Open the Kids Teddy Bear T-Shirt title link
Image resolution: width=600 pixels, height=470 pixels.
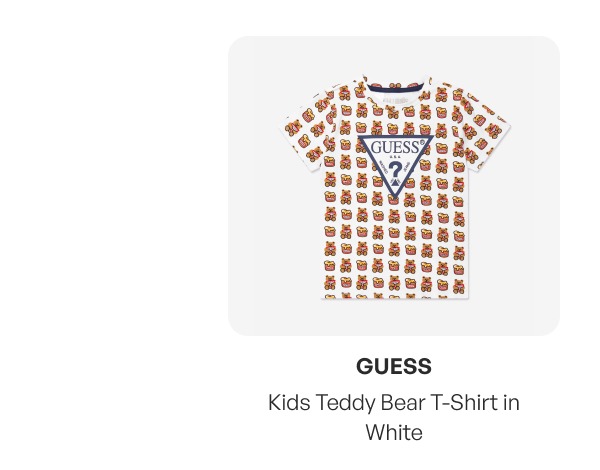tap(394, 418)
